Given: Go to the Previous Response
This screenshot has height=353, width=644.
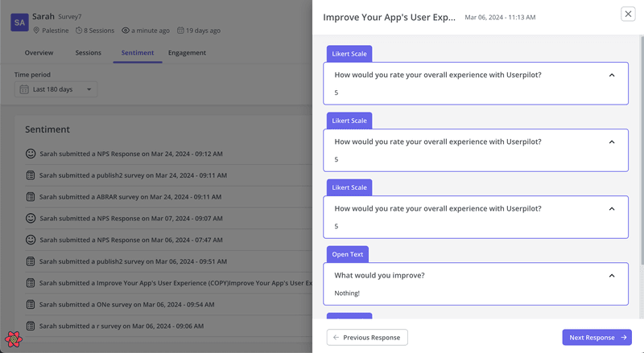Looking at the screenshot, I should coord(367,338).
